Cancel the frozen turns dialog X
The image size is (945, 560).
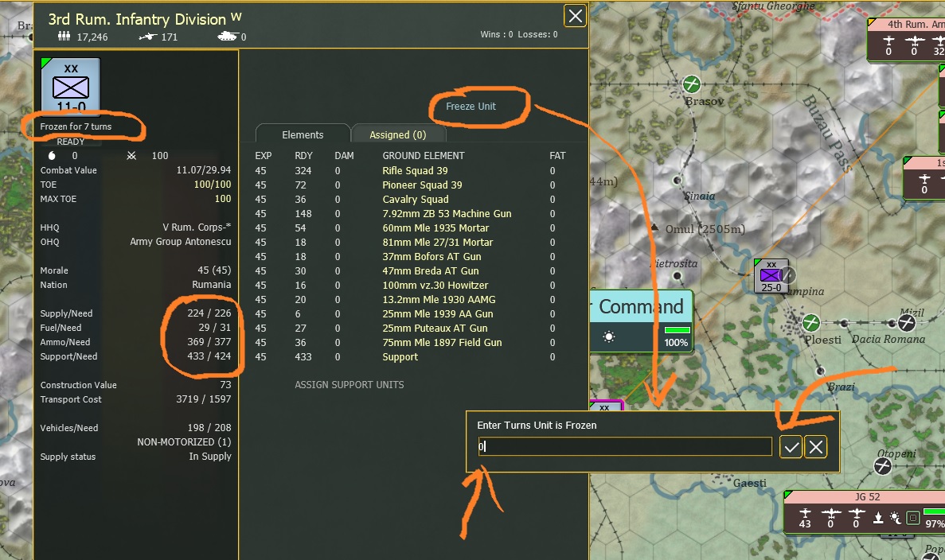815,447
